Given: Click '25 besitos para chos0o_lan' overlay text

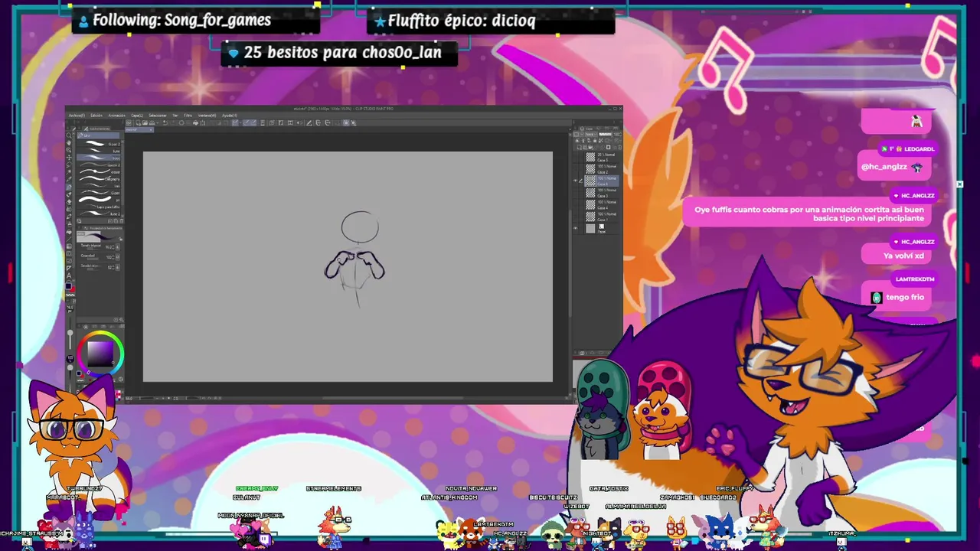Looking at the screenshot, I should [x=342, y=53].
